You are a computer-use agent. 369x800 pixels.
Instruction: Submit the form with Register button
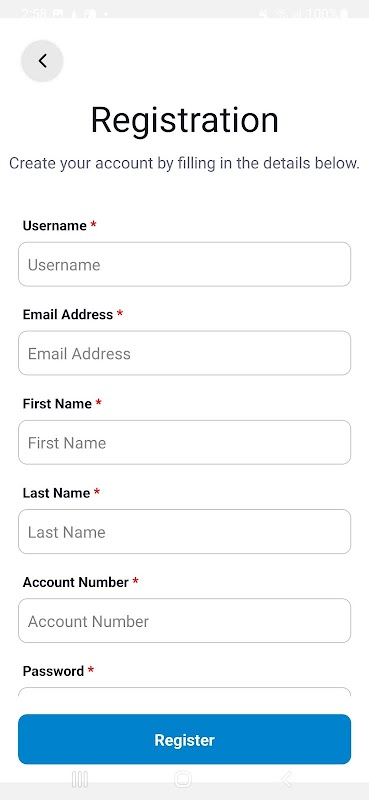pyautogui.click(x=184, y=739)
